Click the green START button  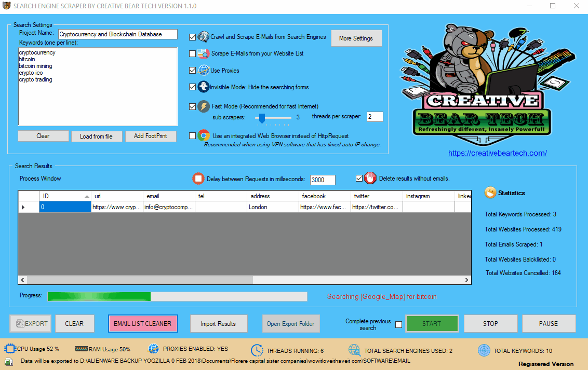click(432, 324)
